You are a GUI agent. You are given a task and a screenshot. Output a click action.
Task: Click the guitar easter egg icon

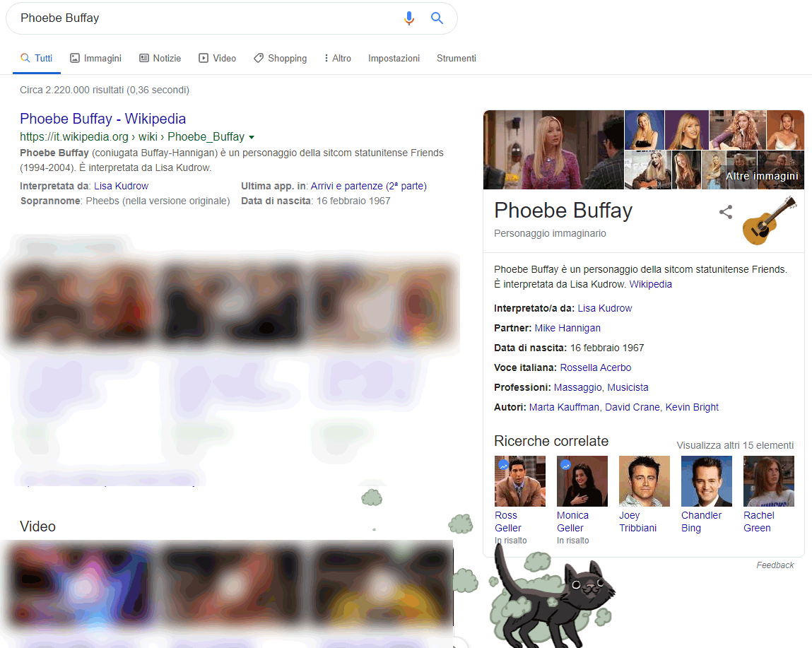pos(770,220)
